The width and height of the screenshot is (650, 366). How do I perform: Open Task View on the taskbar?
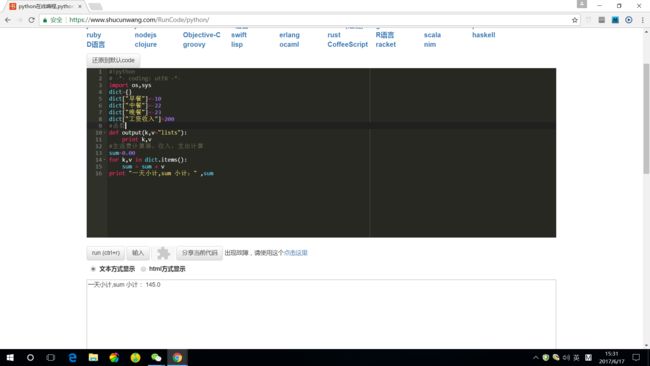point(51,357)
